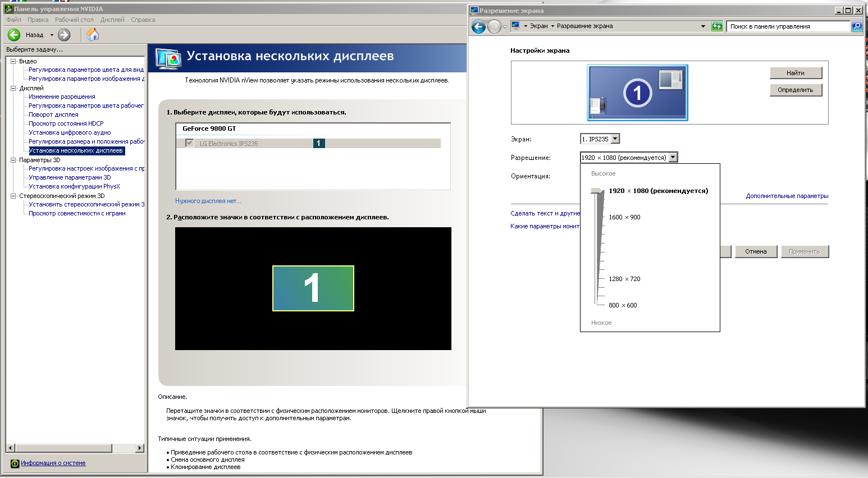Viewport: 868px width, 478px height.
Task: Open the Файл menu
Action: point(13,20)
